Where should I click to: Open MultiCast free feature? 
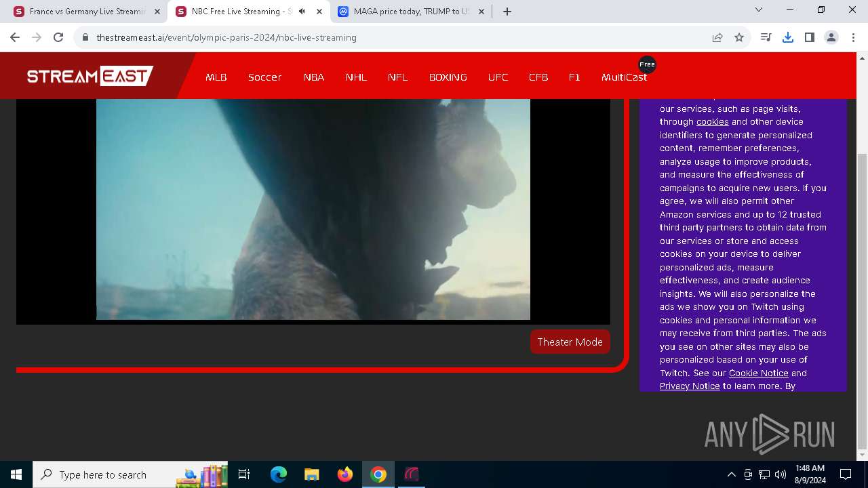tap(624, 77)
